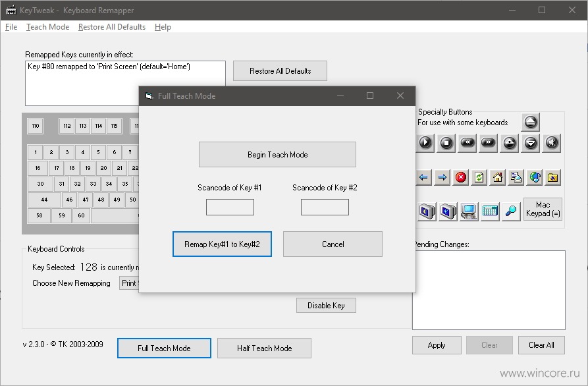Viewport: 588px width, 386px height.
Task: Select keyboard key 114
Action: click(99, 126)
